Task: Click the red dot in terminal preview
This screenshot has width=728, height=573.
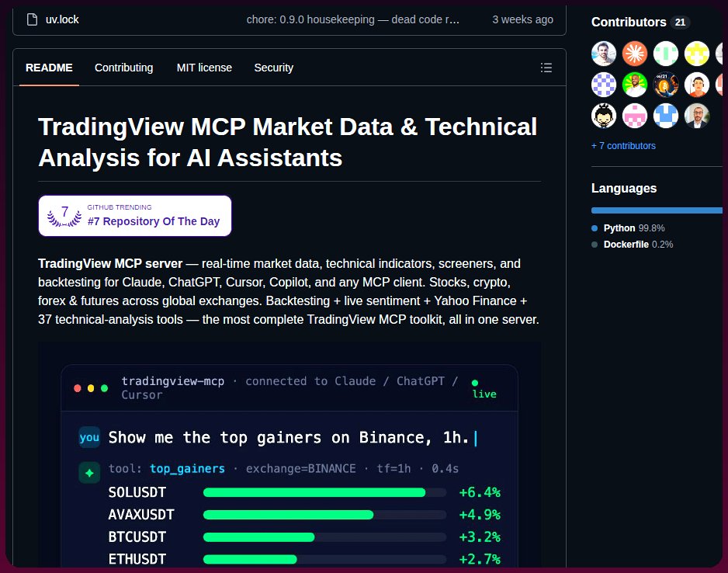Action: point(78,388)
